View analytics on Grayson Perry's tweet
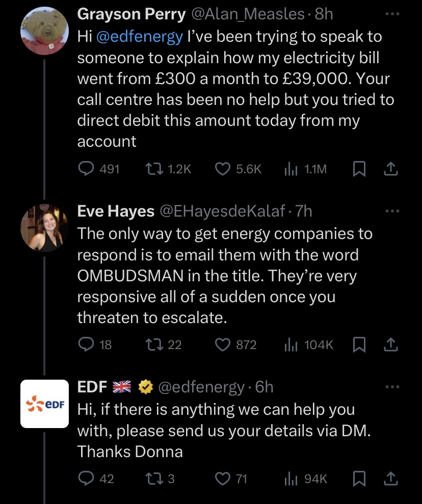The width and height of the screenshot is (422, 504). (x=291, y=169)
